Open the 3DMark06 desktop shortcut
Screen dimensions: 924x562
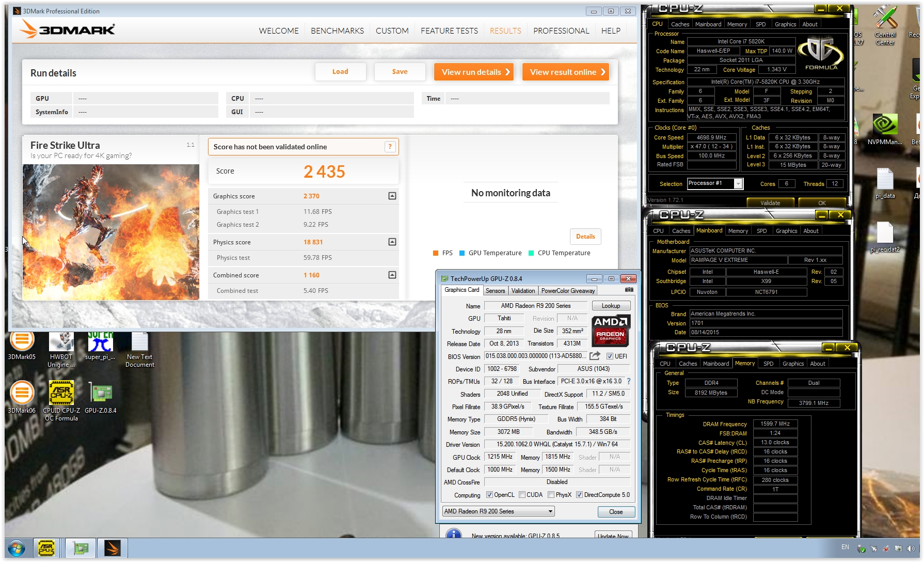pyautogui.click(x=22, y=397)
